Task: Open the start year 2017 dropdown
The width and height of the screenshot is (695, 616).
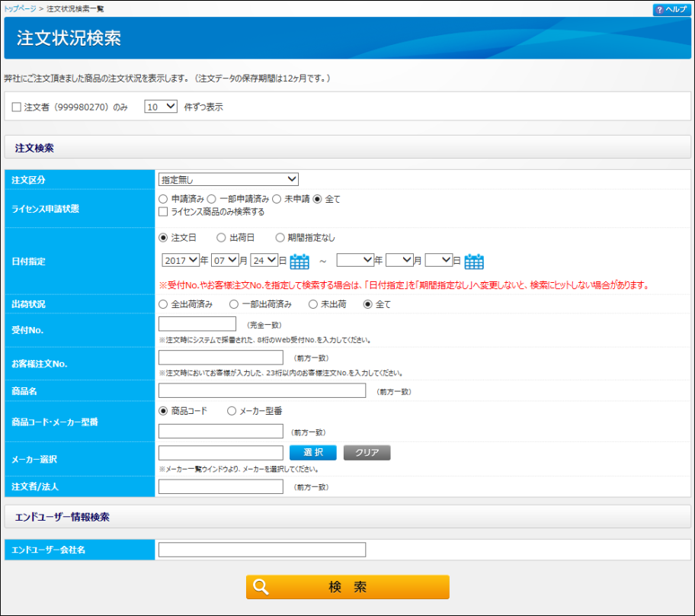Action: [181, 260]
